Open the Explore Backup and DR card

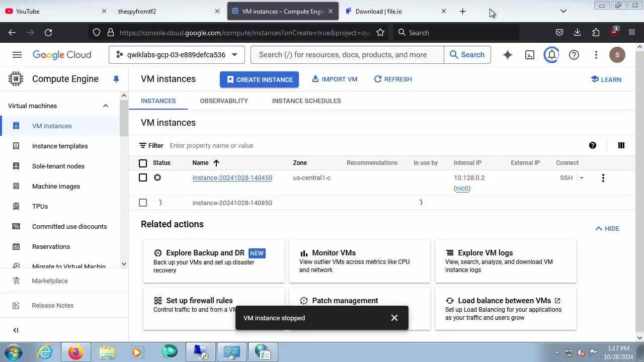214,261
